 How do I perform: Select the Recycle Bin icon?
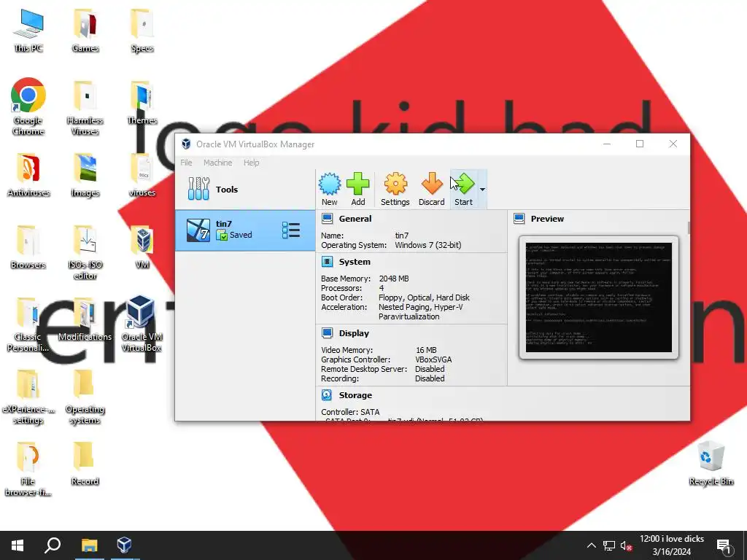pyautogui.click(x=711, y=464)
